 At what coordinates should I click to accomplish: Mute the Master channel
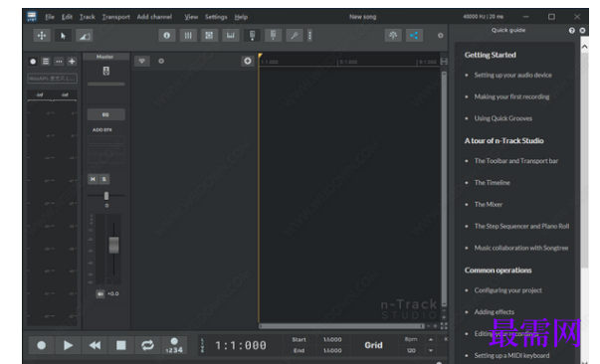(x=93, y=179)
